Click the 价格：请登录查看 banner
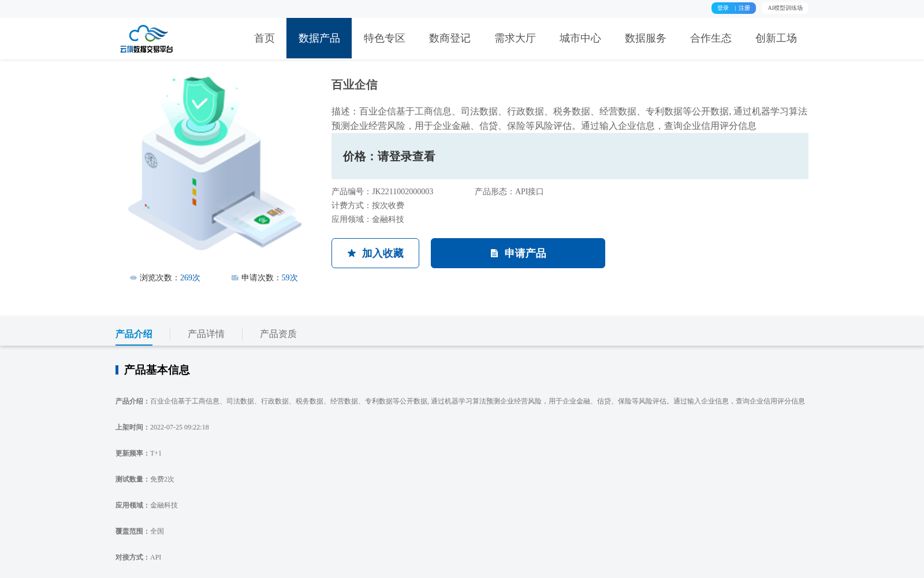Screen dimensions: 924x578 [x=570, y=156]
